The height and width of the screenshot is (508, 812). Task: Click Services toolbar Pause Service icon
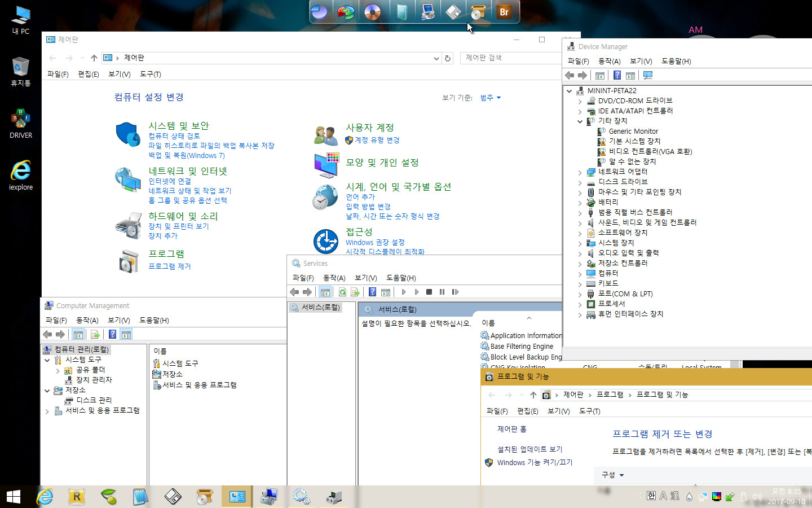coord(442,292)
